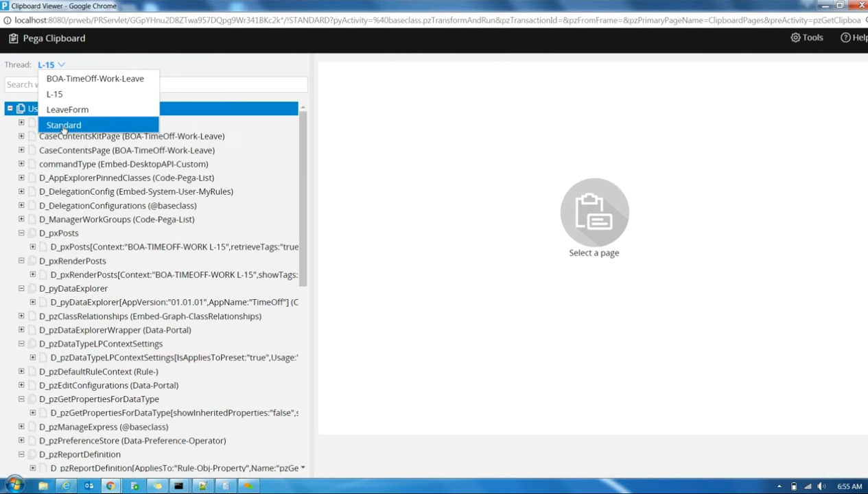
Task: Launch Outlook from the taskbar
Action: point(89,486)
